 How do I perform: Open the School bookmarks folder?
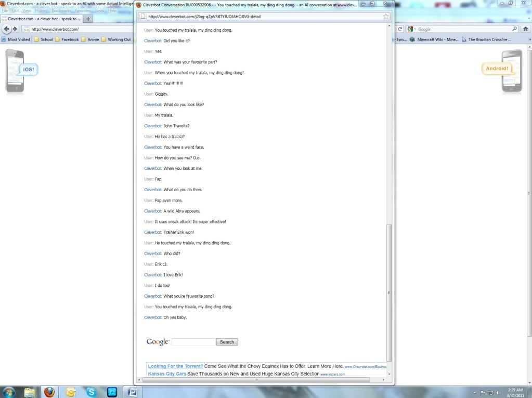tap(44, 39)
